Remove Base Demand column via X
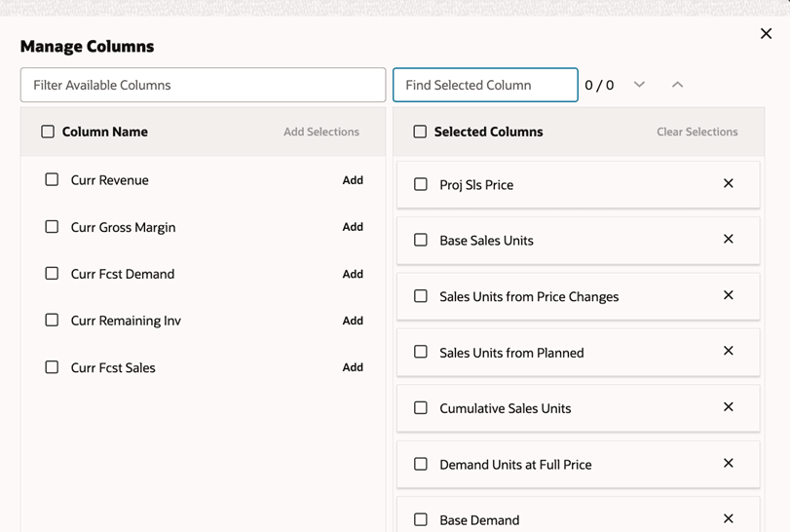 click(728, 518)
